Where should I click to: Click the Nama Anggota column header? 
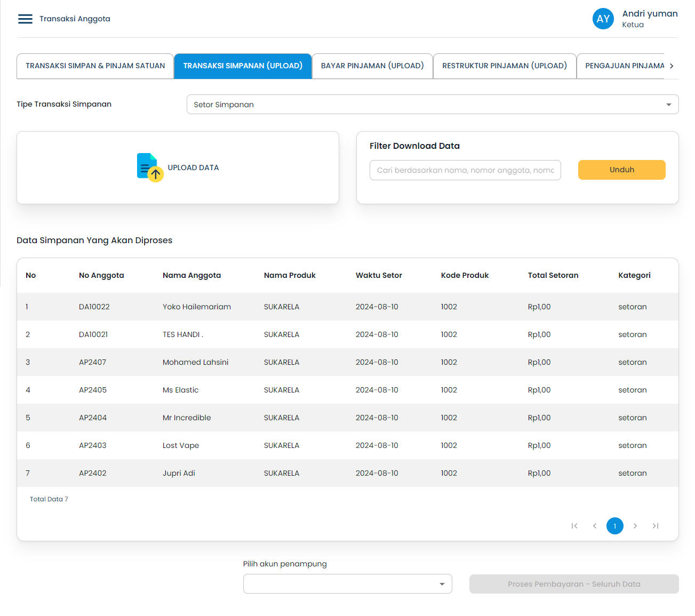click(191, 275)
